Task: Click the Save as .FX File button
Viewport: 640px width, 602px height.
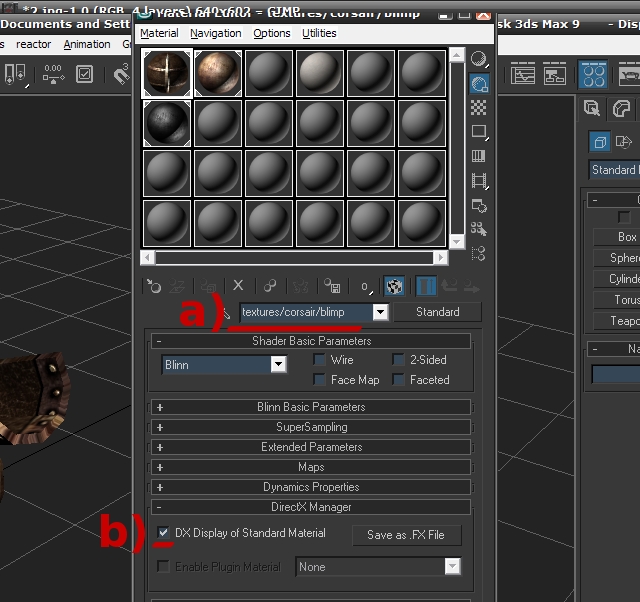Action: click(407, 535)
